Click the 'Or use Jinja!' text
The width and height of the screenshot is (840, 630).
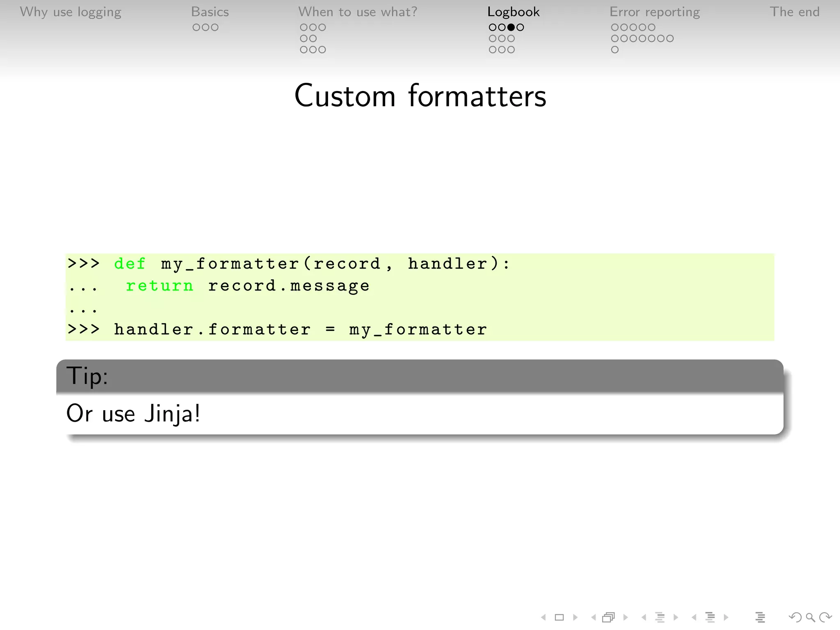point(133,413)
